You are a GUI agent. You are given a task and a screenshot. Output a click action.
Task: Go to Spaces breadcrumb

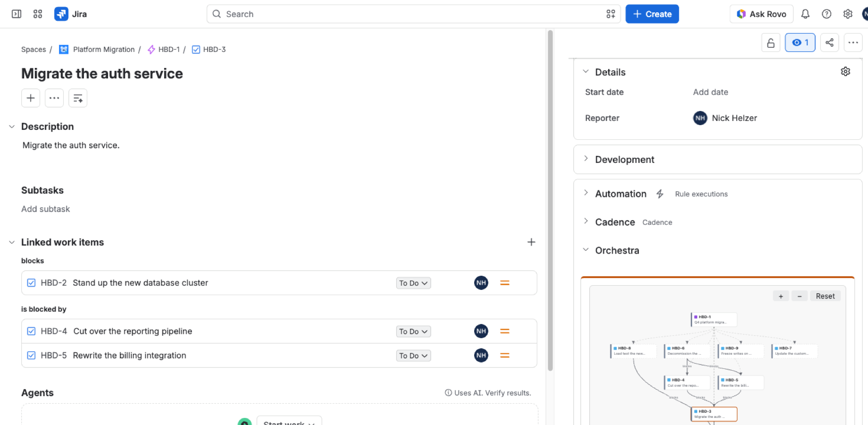pyautogui.click(x=33, y=50)
